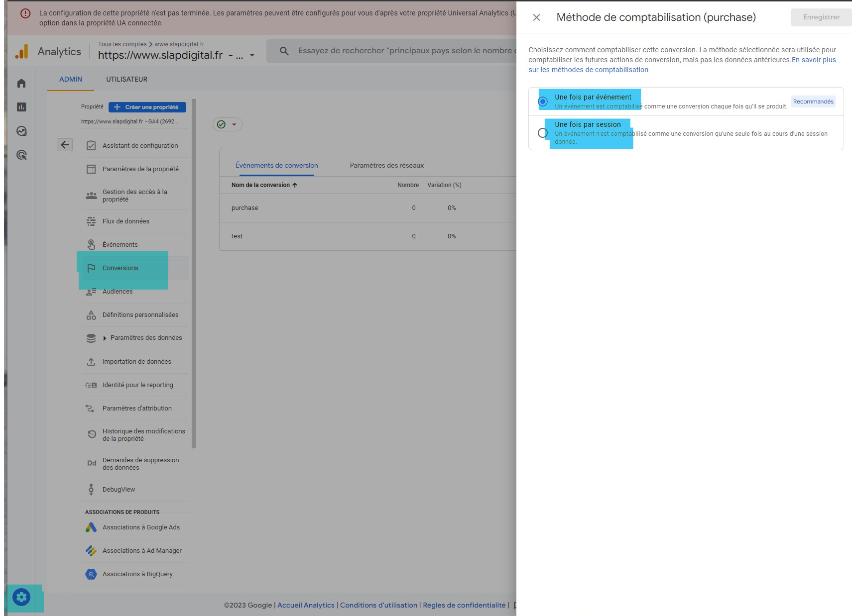The height and width of the screenshot is (616, 852).
Task: Open the Conditions d'utilisation link
Action: coord(378,605)
